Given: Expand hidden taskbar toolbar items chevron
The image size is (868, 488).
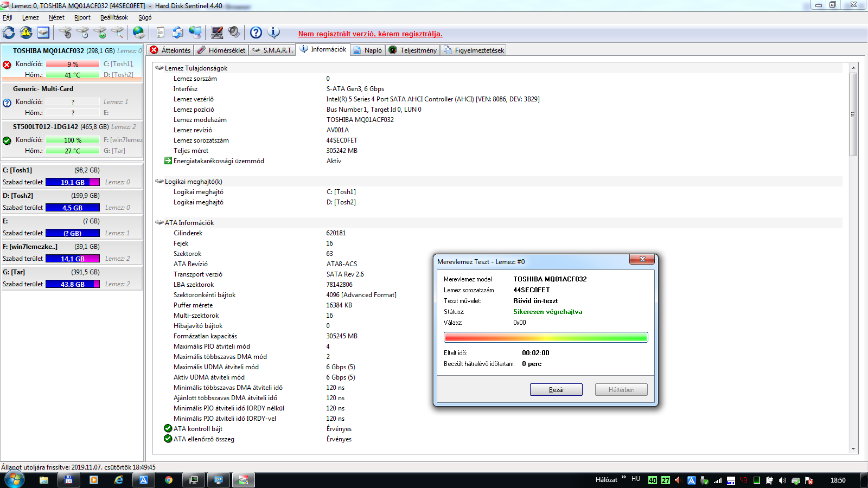Looking at the screenshot, I should coord(624,478).
